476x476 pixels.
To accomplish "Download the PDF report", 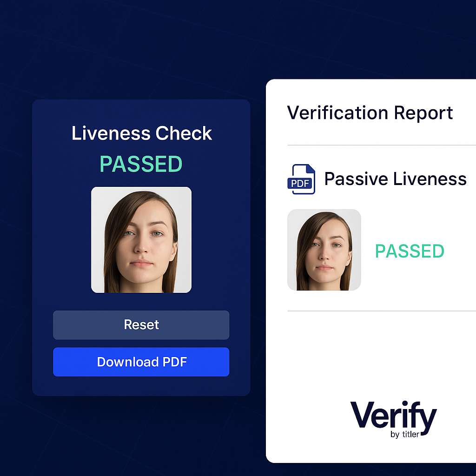I will [141, 362].
